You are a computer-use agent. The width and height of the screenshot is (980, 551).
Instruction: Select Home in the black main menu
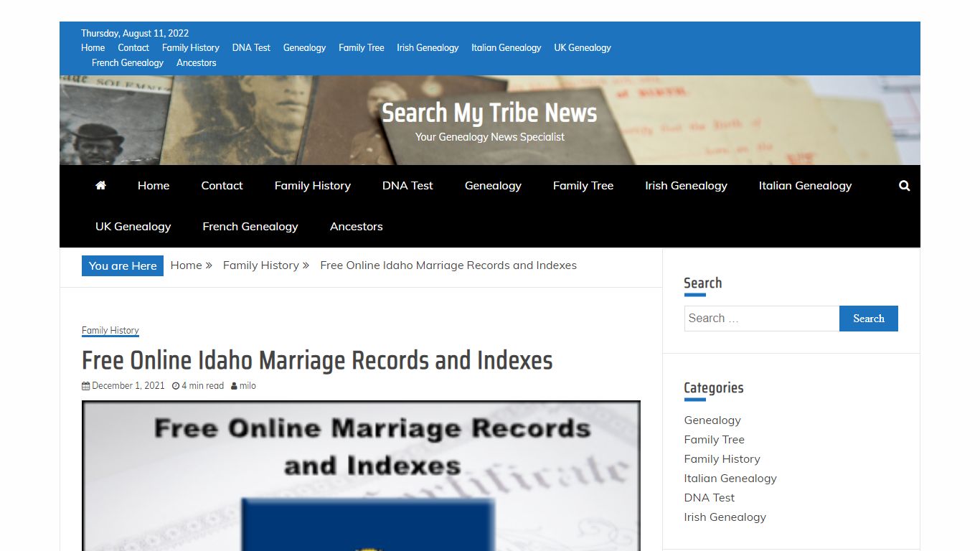coord(154,185)
